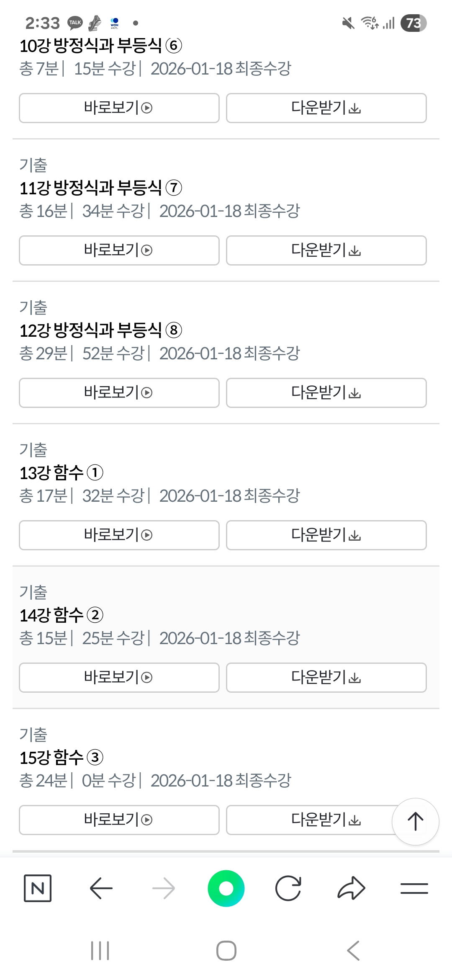Select the 14강 함수 ② lecture title
This screenshot has height=980, width=452.
point(61,615)
